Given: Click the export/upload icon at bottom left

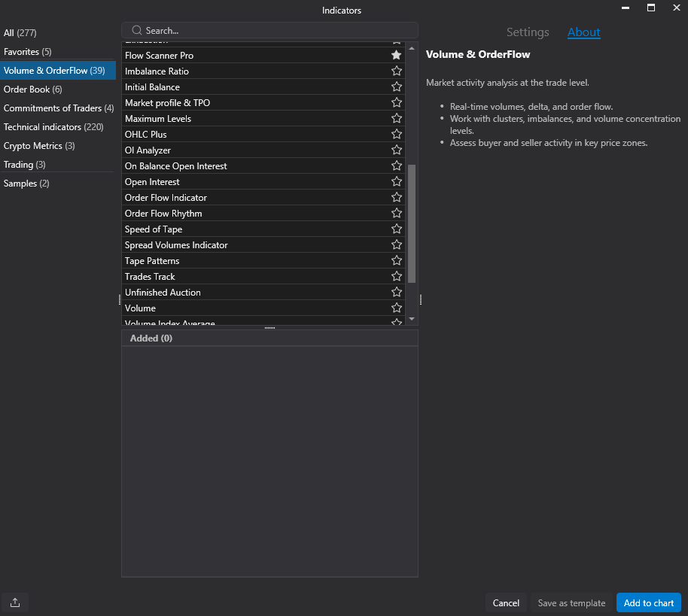Looking at the screenshot, I should 15,602.
